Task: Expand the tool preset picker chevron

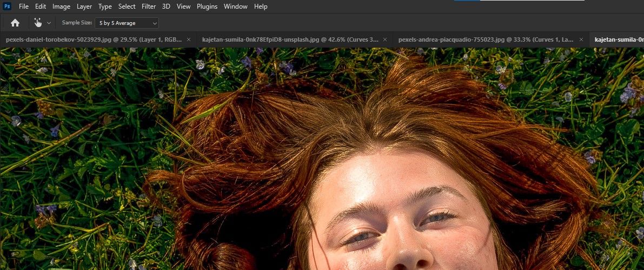Action: [x=49, y=23]
